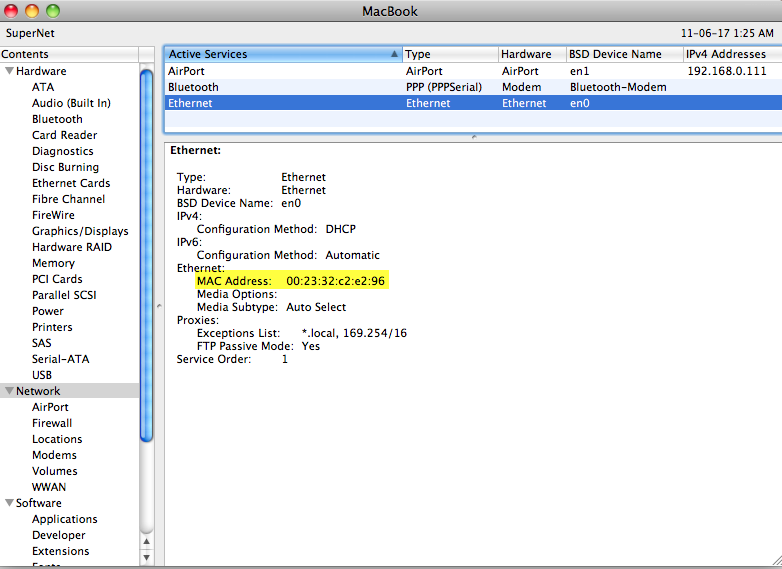Viewport: 782px width, 569px height.
Task: Open Memory in the sidebar
Action: click(53, 263)
